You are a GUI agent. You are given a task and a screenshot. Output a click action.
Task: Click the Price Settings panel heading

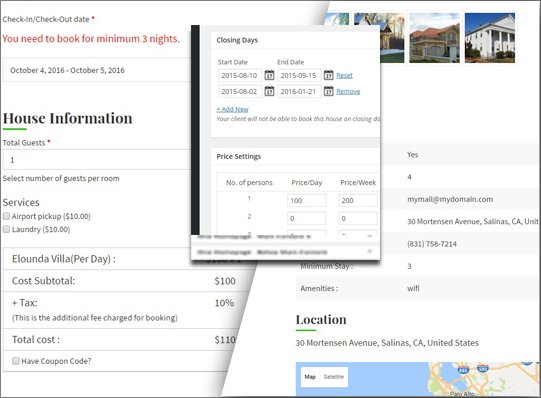point(238,156)
